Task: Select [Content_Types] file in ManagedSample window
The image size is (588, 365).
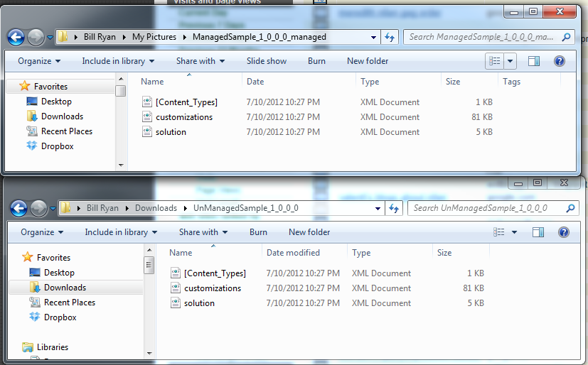Action: pos(186,102)
